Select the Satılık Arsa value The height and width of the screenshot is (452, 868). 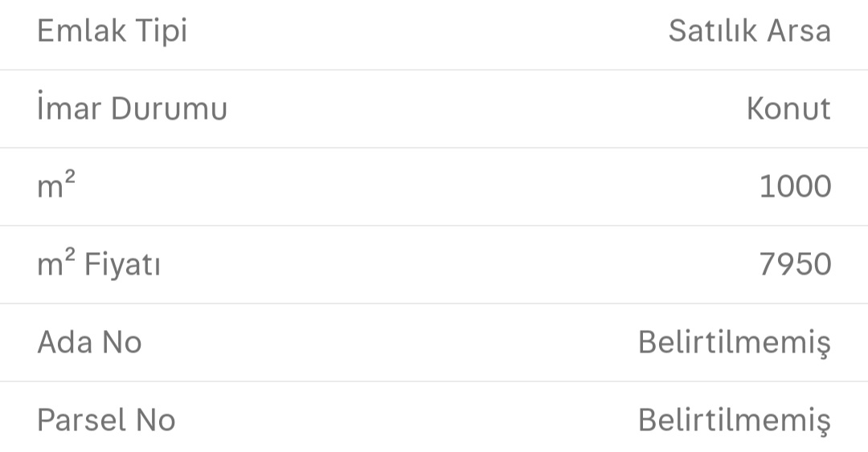pos(749,31)
